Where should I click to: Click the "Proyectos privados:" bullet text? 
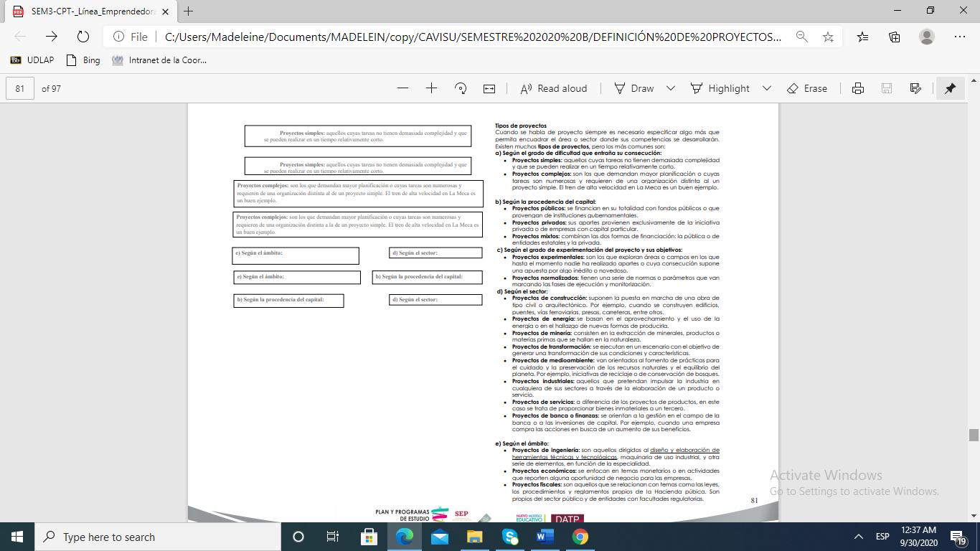538,222
